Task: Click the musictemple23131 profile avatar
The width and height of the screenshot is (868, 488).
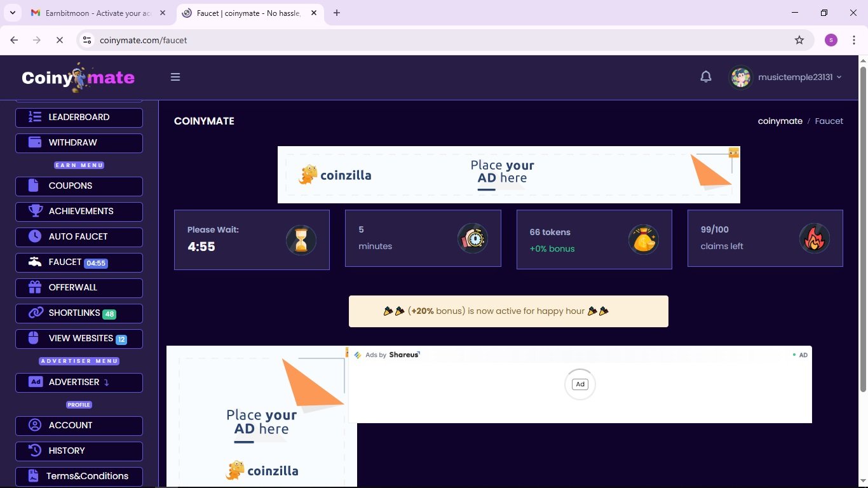Action: [x=741, y=77]
